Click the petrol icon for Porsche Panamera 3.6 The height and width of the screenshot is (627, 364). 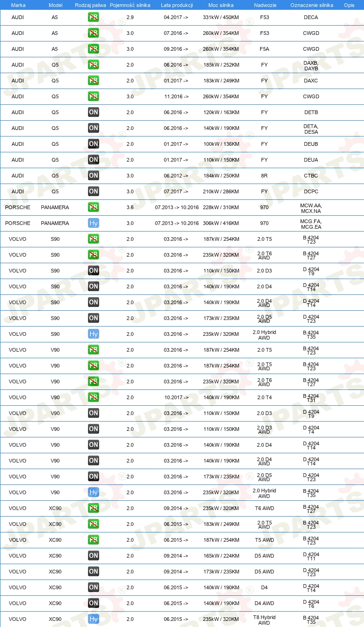(94, 207)
